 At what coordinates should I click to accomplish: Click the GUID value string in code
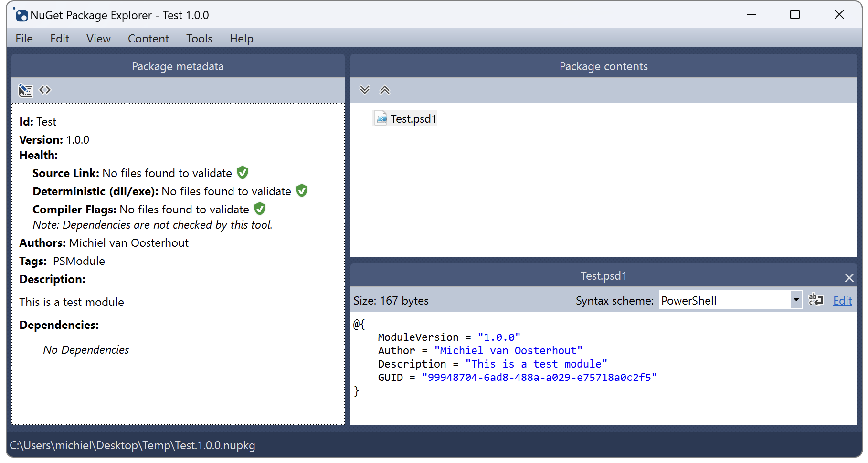click(x=540, y=378)
